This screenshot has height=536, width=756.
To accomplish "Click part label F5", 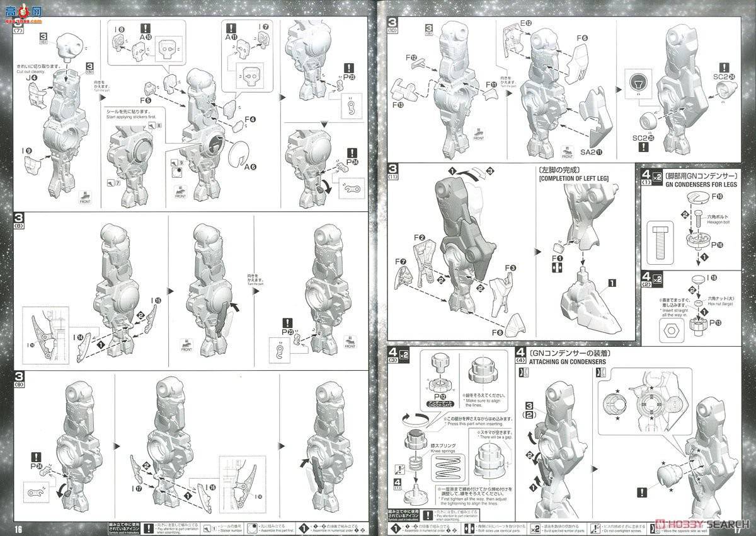I will (146, 100).
